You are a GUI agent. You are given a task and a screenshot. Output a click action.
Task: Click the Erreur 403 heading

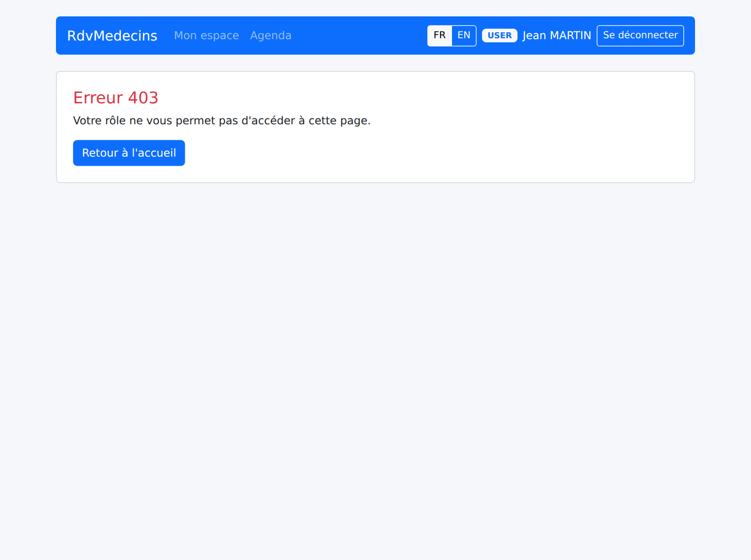[x=116, y=98]
